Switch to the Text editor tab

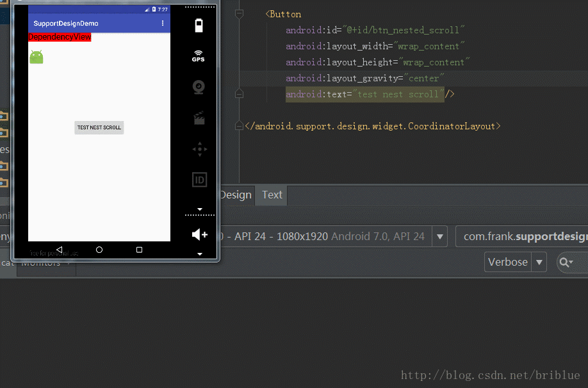[x=272, y=195]
